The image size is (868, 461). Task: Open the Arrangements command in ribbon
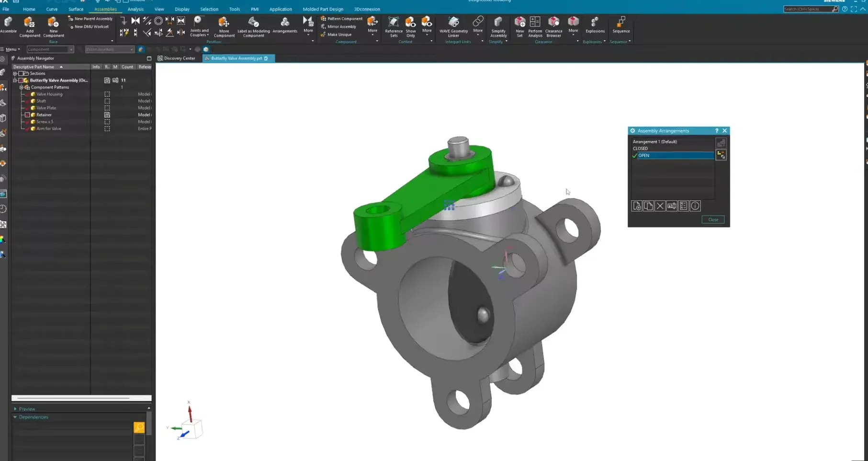285,25
